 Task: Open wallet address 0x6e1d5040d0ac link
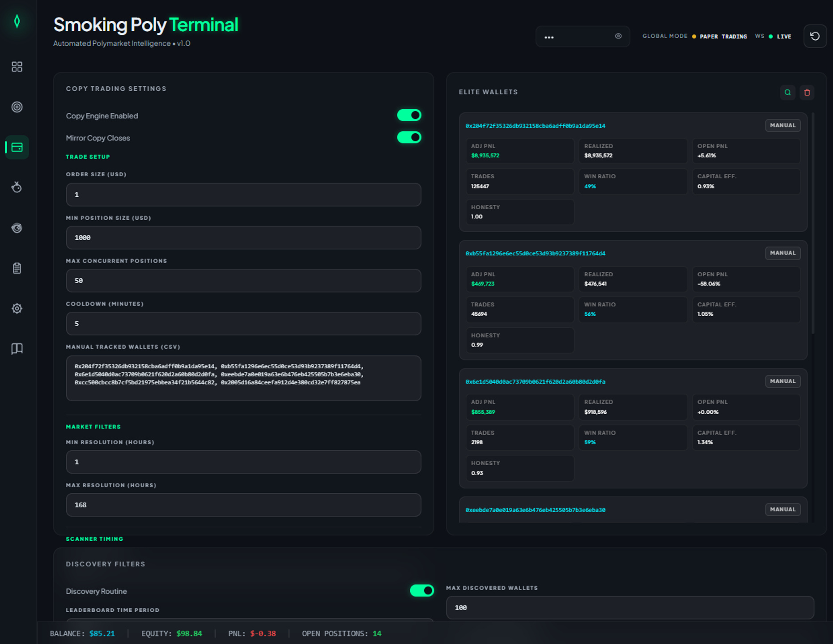tap(535, 382)
